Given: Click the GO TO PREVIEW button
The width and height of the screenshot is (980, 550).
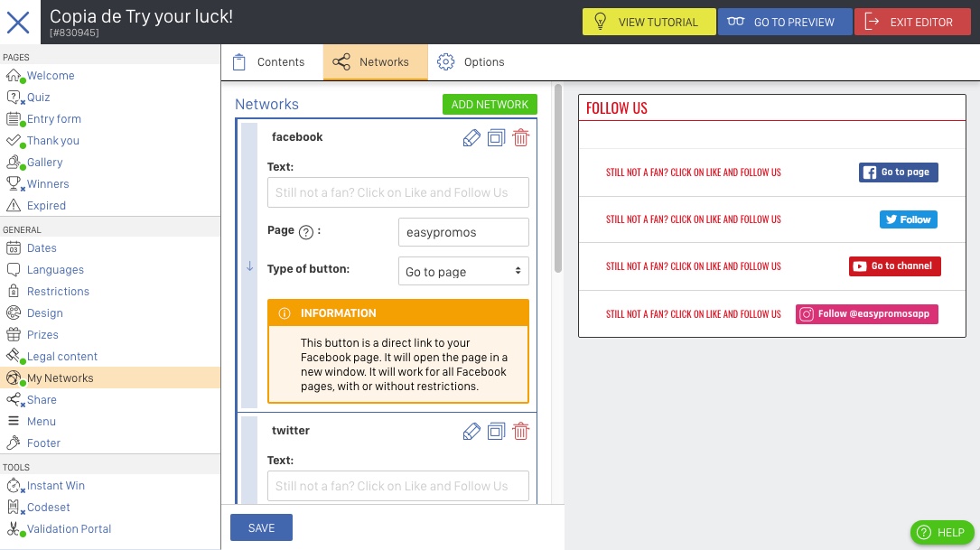Looking at the screenshot, I should (784, 22).
